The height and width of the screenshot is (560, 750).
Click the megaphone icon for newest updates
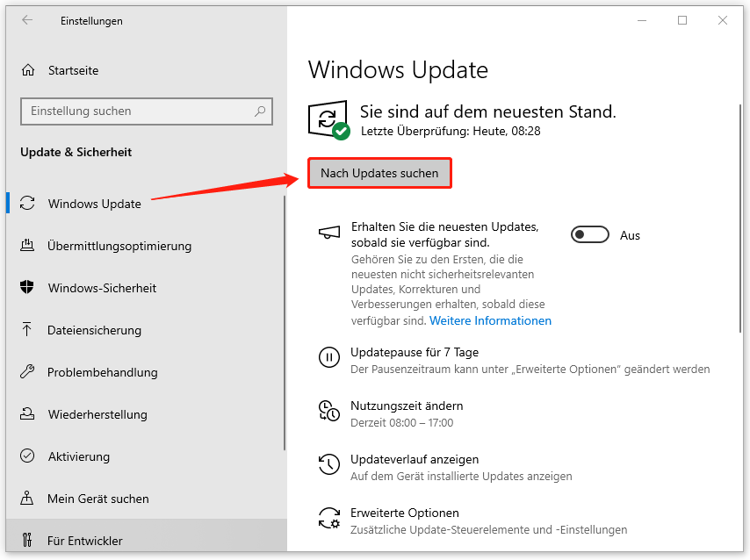point(329,233)
